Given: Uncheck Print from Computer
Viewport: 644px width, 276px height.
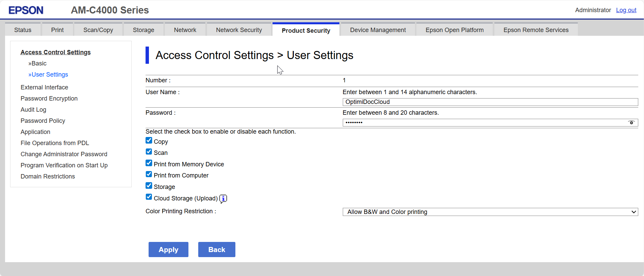Looking at the screenshot, I should [149, 174].
